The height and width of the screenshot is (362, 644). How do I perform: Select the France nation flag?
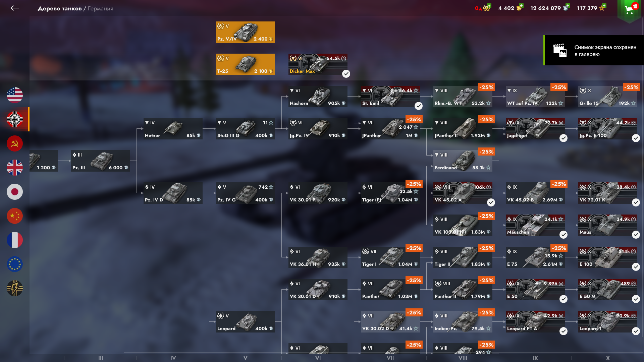15,240
